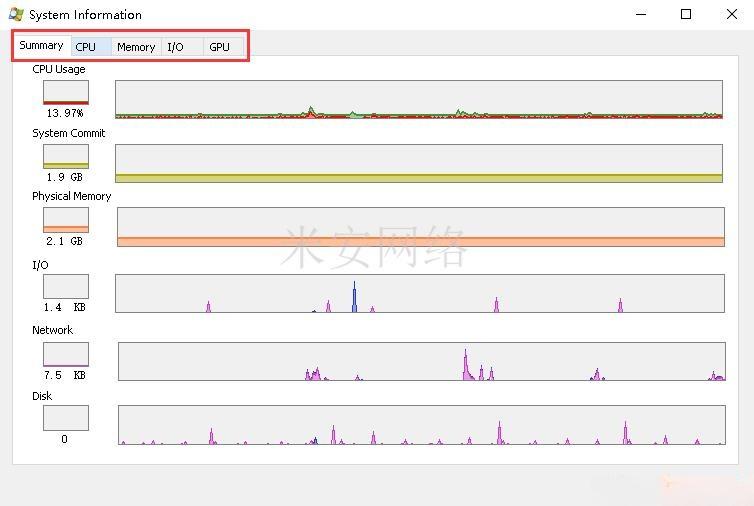The height and width of the screenshot is (506, 754).
Task: Click the System Commit history graph
Action: (x=418, y=163)
